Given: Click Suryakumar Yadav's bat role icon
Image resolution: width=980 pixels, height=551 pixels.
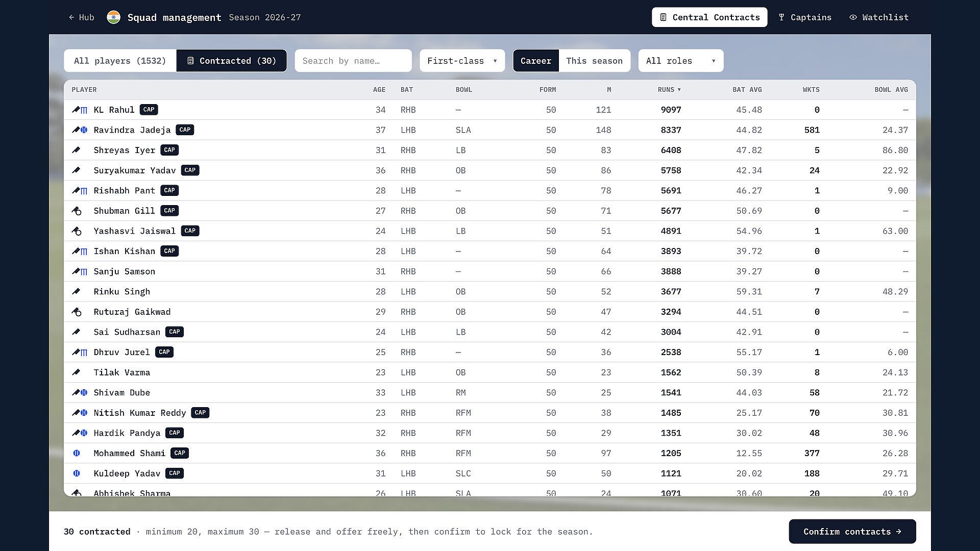Looking at the screenshot, I should pos(76,170).
